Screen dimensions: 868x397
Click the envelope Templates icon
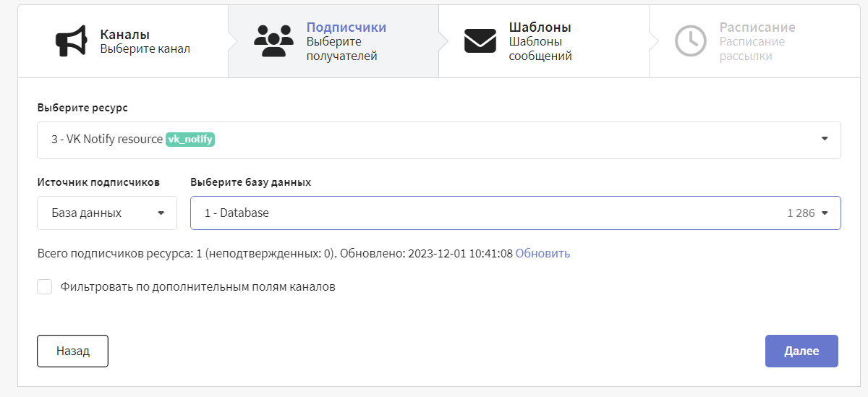click(x=480, y=41)
